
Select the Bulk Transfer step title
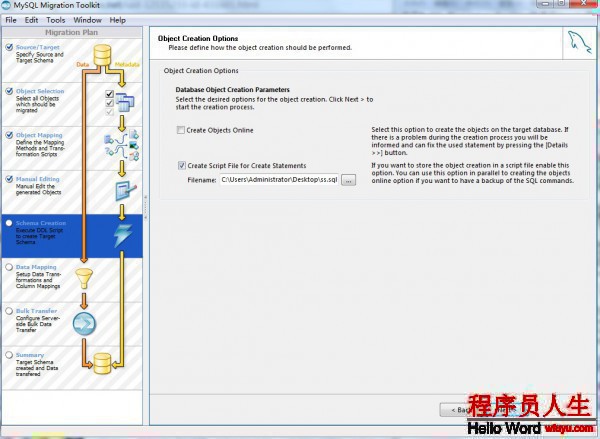tap(36, 311)
